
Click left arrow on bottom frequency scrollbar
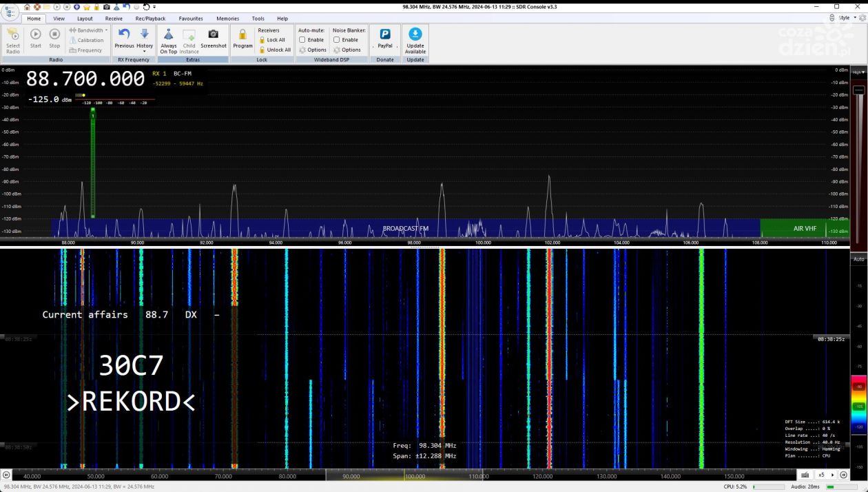[6, 475]
